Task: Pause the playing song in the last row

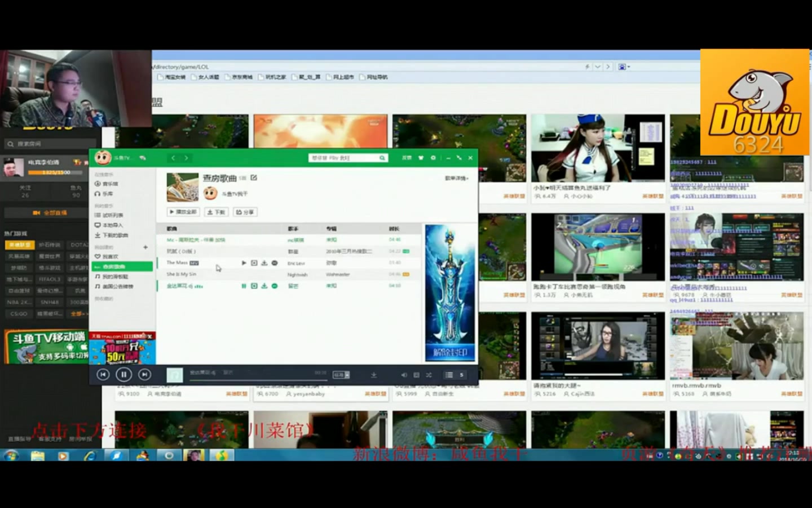Action: pyautogui.click(x=244, y=286)
